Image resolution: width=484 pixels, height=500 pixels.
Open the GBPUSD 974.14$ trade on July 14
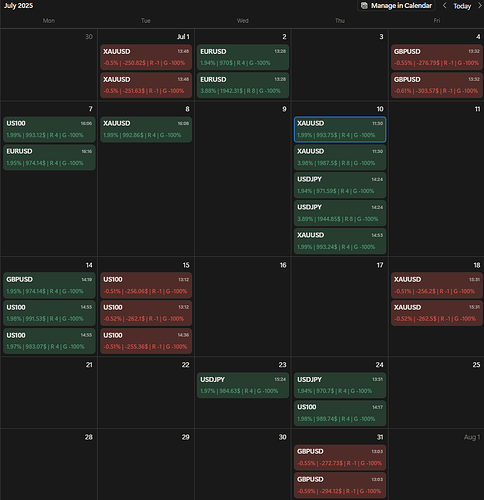tap(49, 285)
